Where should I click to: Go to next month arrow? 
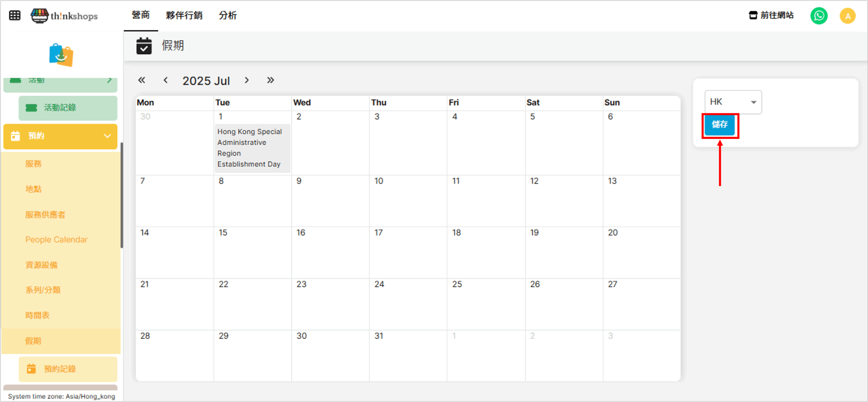tap(247, 80)
